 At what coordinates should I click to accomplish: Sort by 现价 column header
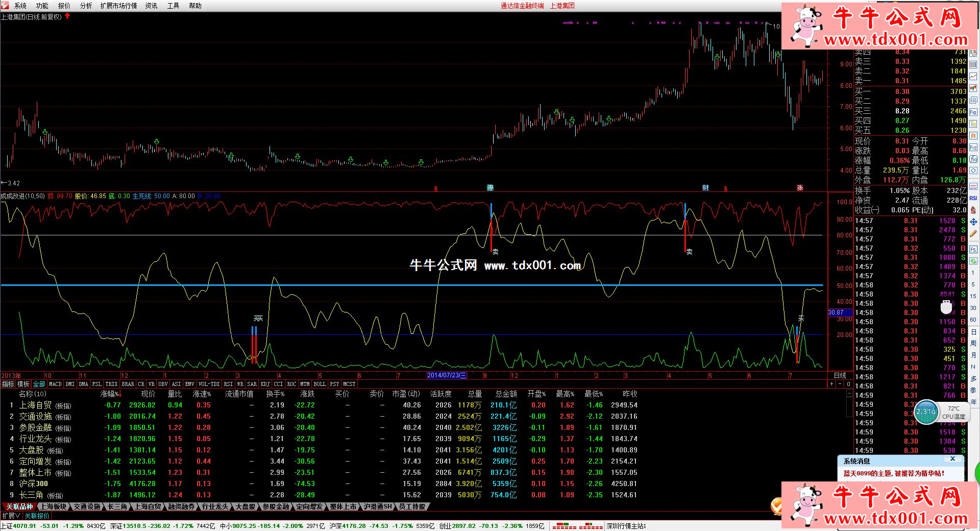[x=148, y=394]
